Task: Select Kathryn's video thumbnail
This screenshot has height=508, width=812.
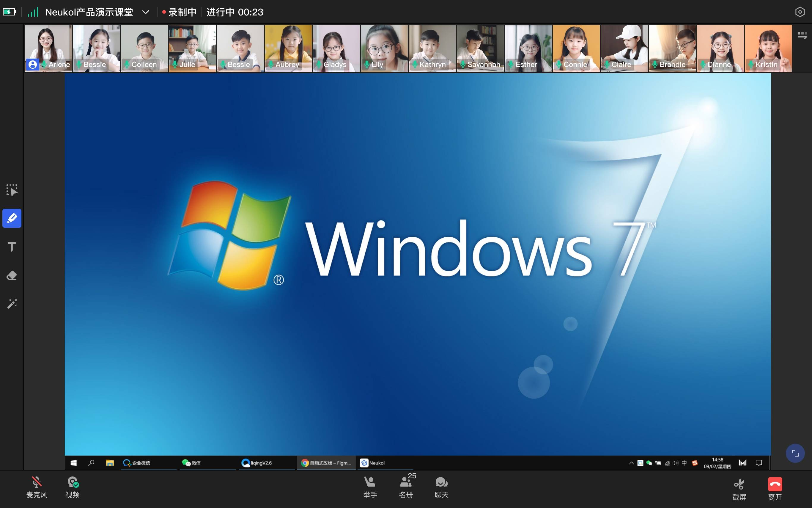Action: click(432, 48)
